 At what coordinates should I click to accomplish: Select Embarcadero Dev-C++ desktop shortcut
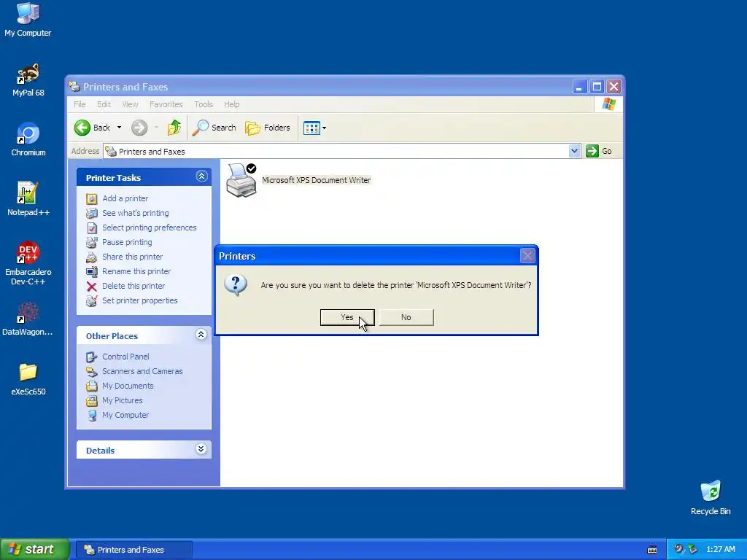click(28, 263)
